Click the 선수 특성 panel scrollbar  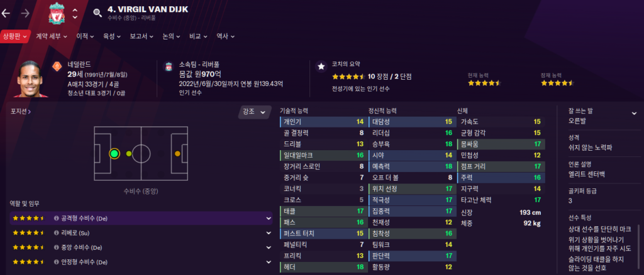tap(638, 246)
